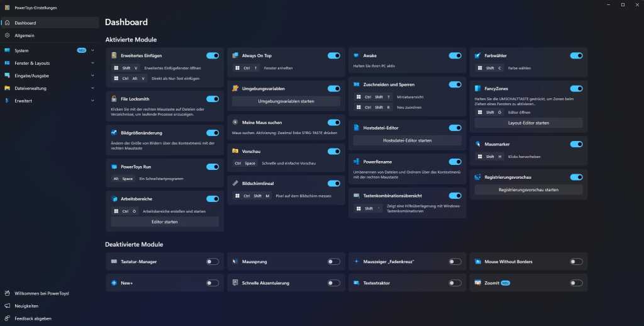The height and width of the screenshot is (326, 644).
Task: Click the Textextraktor module icon
Action: (356, 283)
